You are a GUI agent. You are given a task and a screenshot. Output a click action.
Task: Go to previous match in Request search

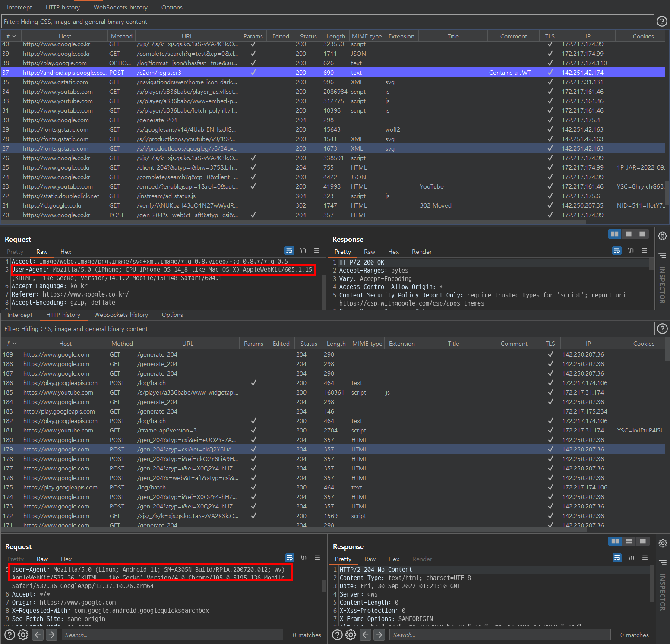(x=38, y=635)
